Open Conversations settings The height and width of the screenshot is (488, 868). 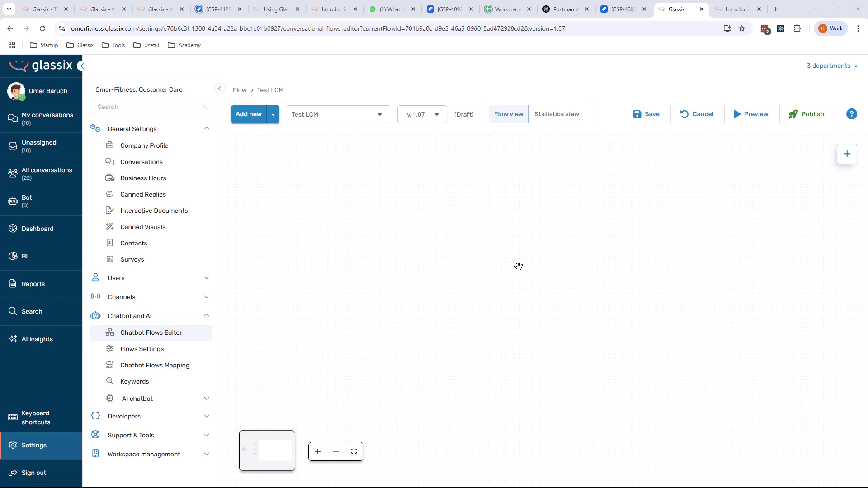(x=151, y=162)
